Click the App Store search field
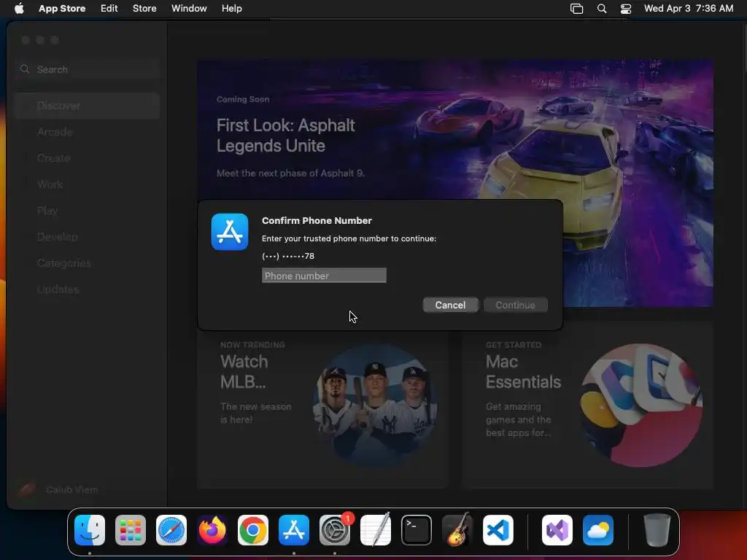 pyautogui.click(x=88, y=69)
